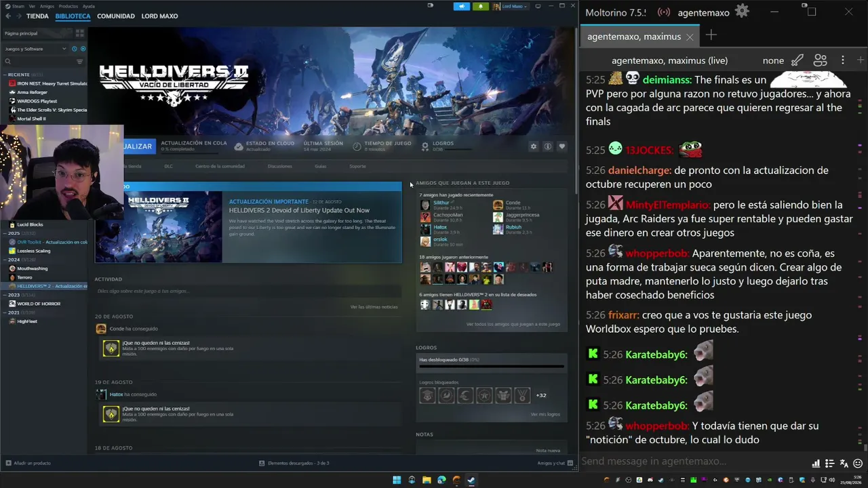Open the Windows Start menu

[397, 480]
